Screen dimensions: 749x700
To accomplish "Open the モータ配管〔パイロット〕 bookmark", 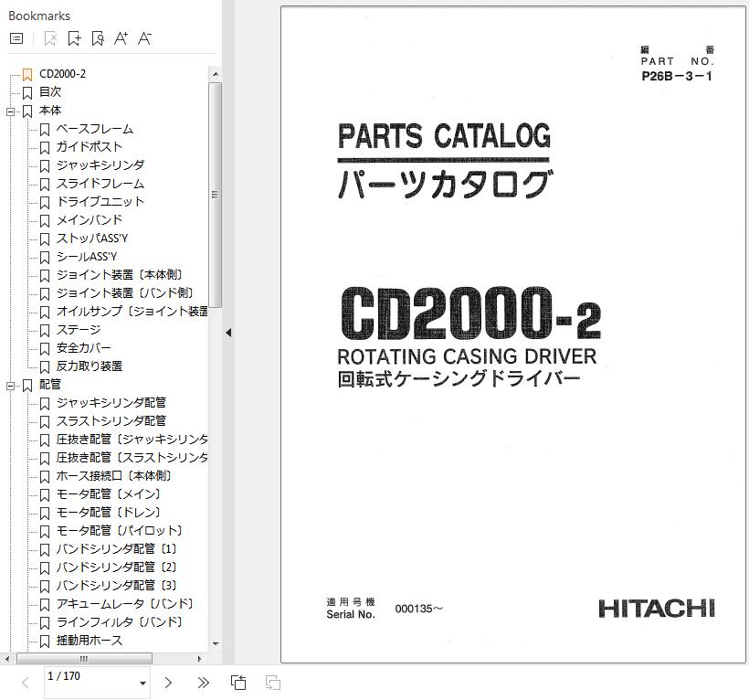I will [x=120, y=530].
